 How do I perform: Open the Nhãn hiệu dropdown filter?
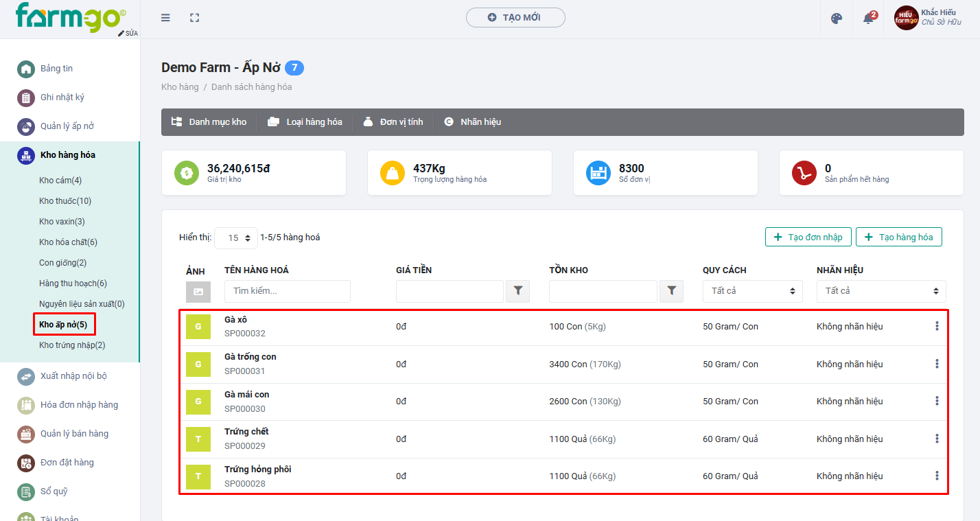click(x=880, y=291)
